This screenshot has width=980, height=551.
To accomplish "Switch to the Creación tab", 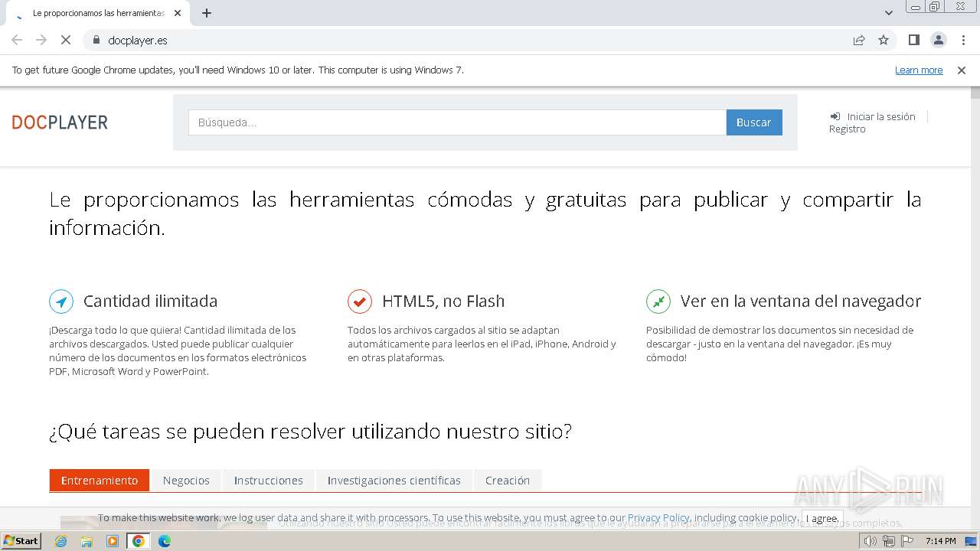I will [508, 481].
